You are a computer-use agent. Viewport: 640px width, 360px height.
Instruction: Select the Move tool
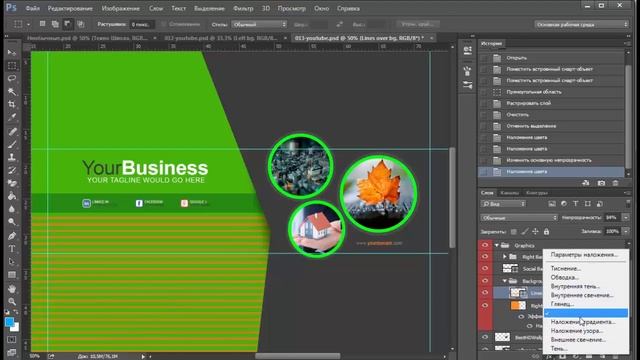click(12, 53)
